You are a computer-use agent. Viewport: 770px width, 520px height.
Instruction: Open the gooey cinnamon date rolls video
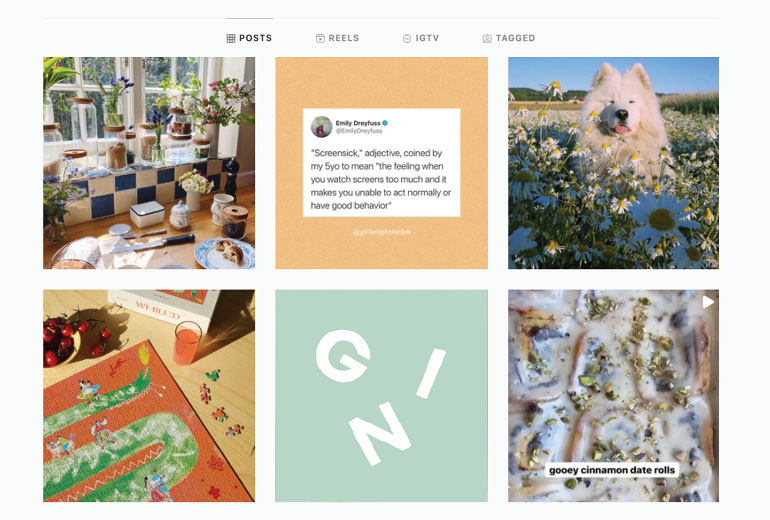613,396
